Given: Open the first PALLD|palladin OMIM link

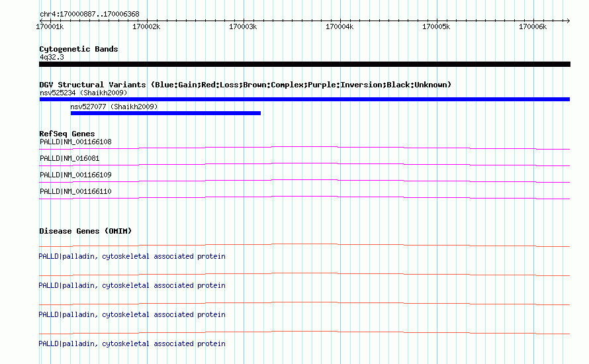Looking at the screenshot, I should pos(132,256).
